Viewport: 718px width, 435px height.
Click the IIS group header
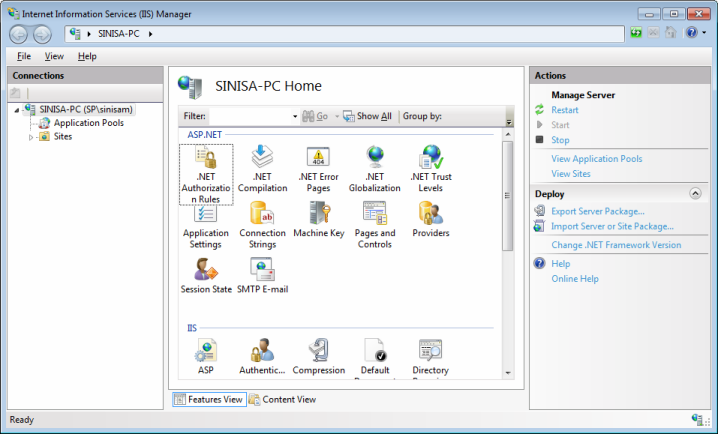(192, 328)
